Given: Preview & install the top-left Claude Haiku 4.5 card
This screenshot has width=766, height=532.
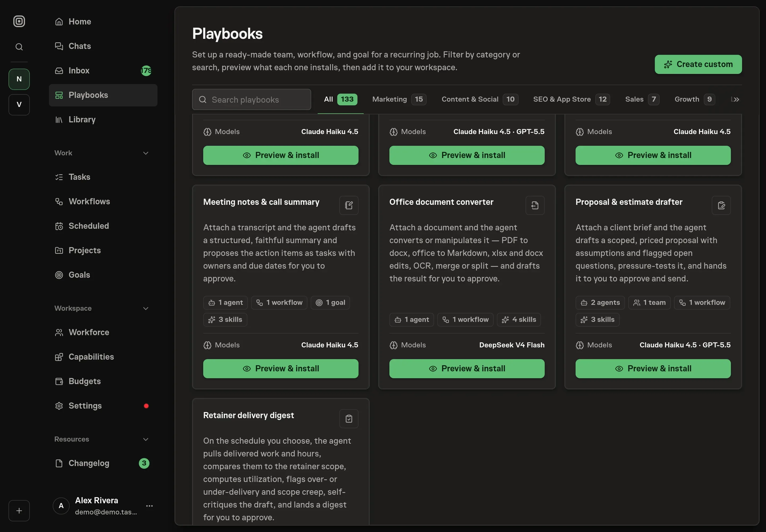Looking at the screenshot, I should 281,155.
